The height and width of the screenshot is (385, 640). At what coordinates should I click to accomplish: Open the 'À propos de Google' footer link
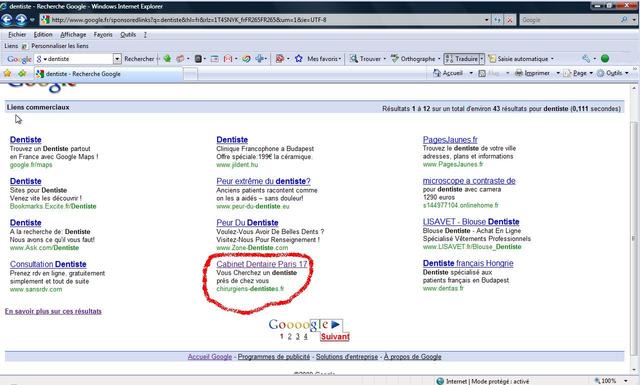[x=413, y=357]
